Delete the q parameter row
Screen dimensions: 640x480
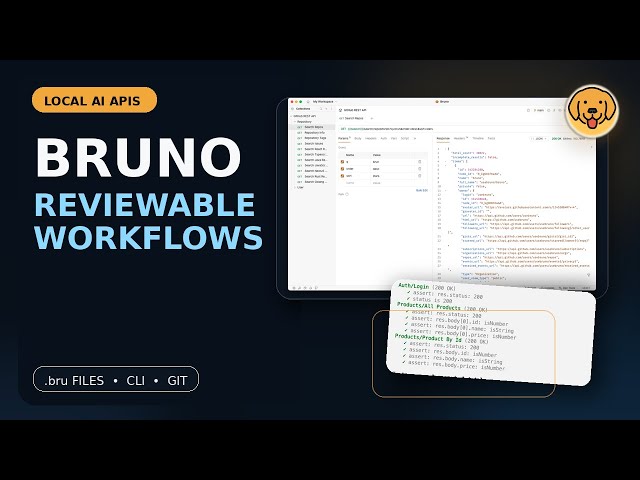pos(420,162)
